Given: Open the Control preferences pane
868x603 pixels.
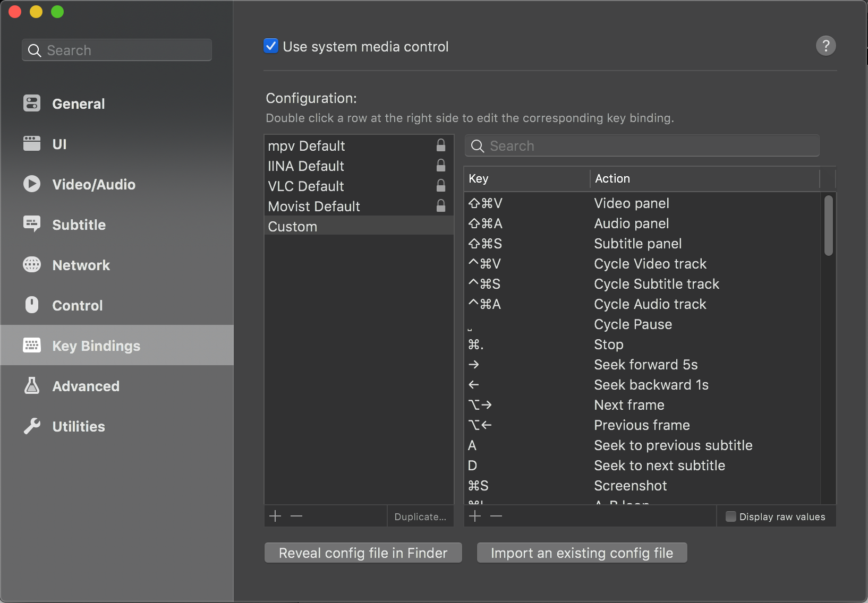Looking at the screenshot, I should pos(77,306).
